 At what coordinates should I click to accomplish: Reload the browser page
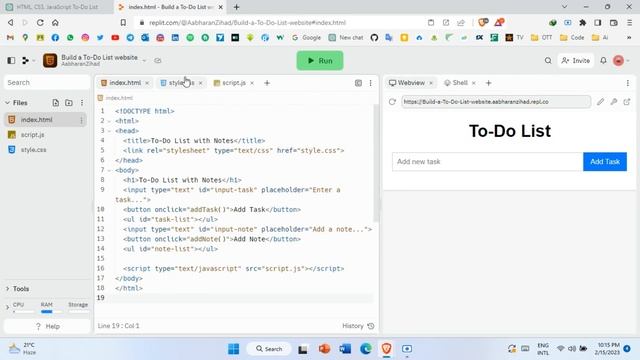pyautogui.click(x=40, y=22)
